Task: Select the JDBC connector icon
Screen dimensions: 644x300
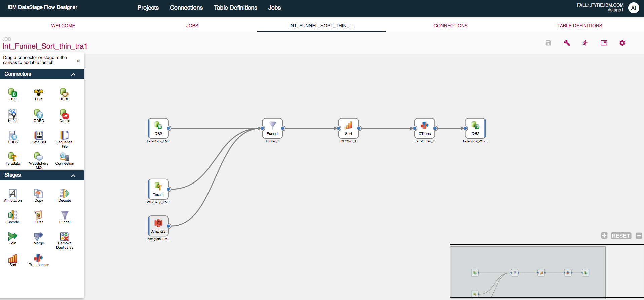Action: [65, 93]
